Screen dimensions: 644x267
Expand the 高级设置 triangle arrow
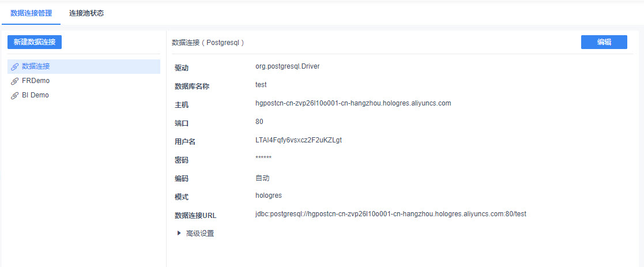coord(179,233)
